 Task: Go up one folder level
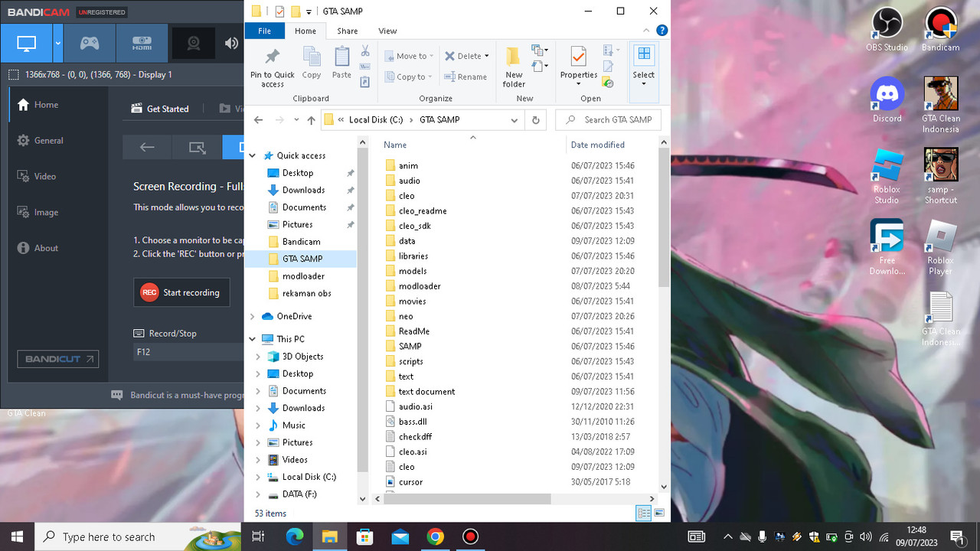coord(311,120)
